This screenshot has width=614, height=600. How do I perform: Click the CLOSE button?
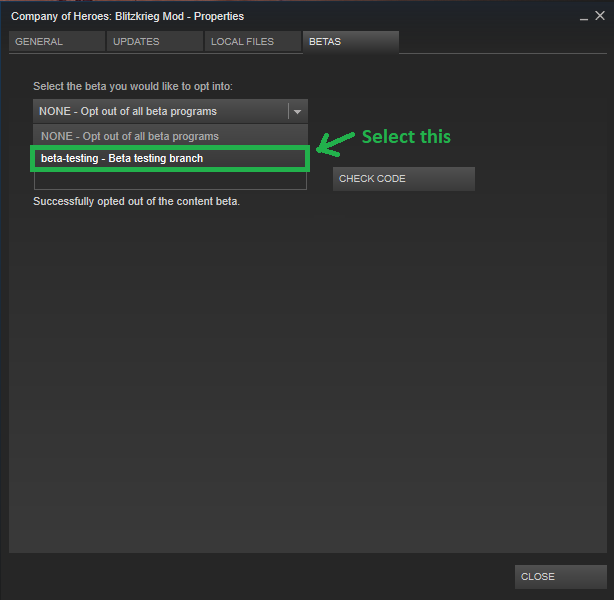pos(561,577)
